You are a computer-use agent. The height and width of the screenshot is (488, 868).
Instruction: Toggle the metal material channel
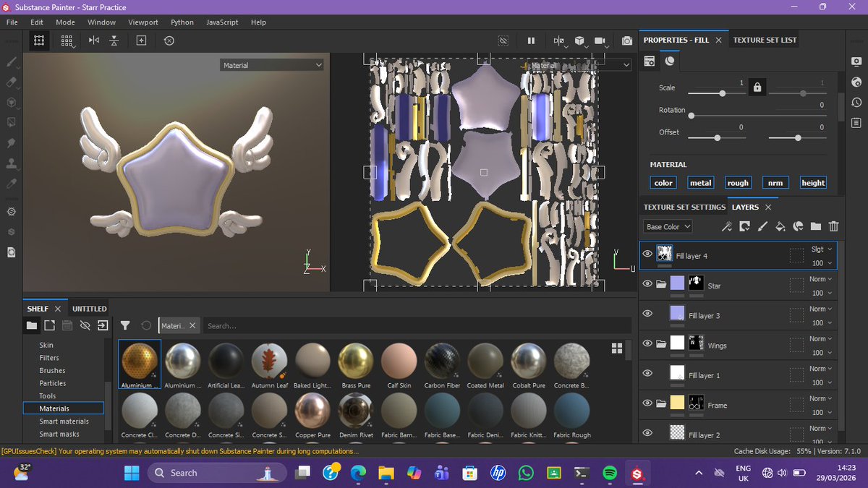click(700, 183)
